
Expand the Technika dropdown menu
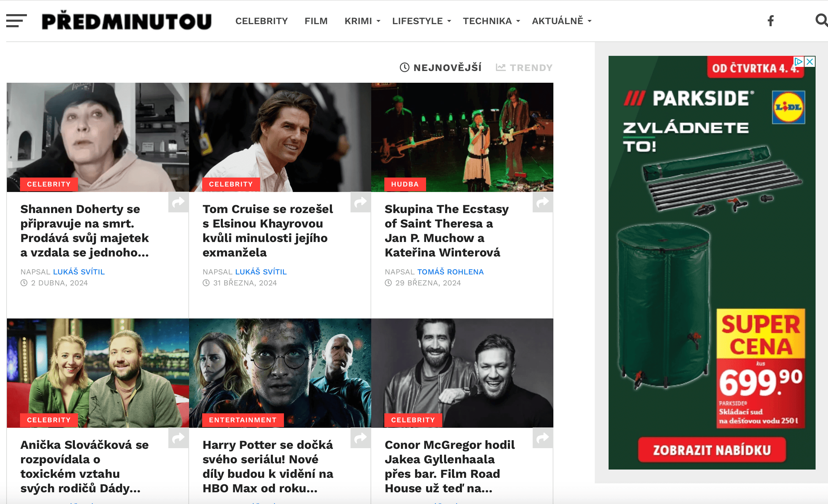pyautogui.click(x=491, y=21)
